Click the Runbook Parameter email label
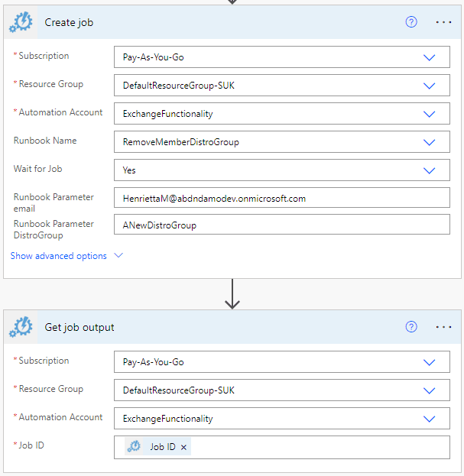The width and height of the screenshot is (464, 476). click(x=54, y=202)
